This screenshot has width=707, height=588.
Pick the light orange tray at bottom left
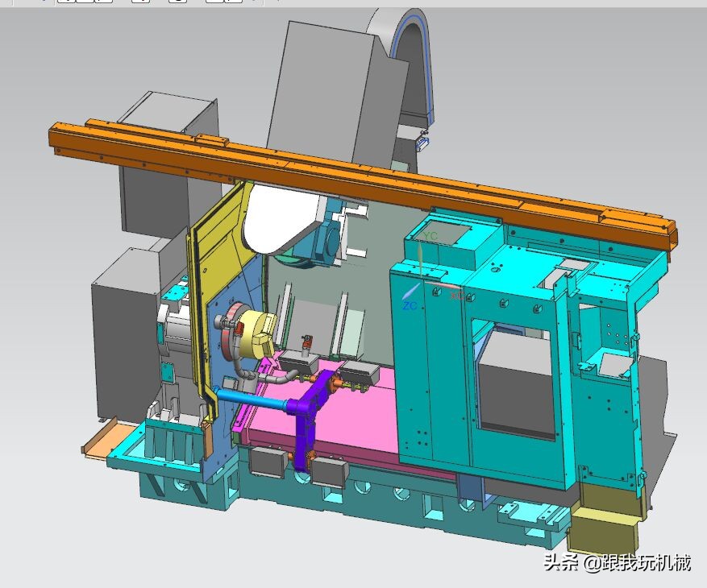105,441
